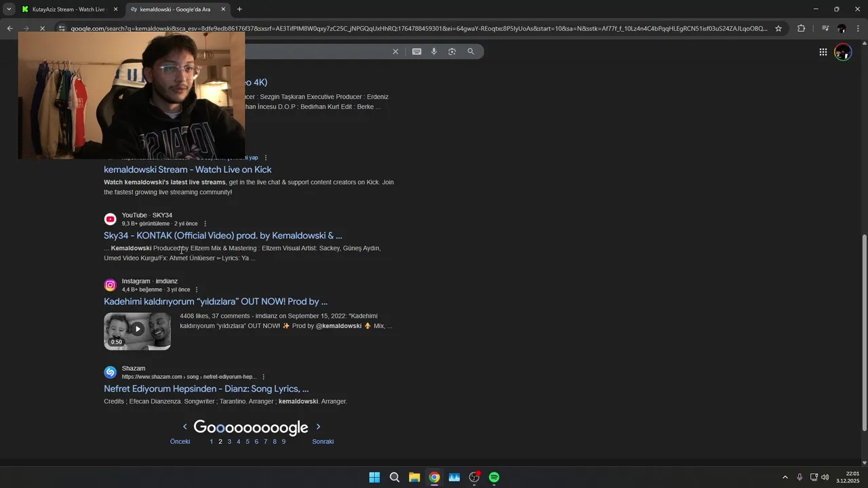This screenshot has height=488, width=868.
Task: View site information icon in address bar
Action: tap(62, 28)
